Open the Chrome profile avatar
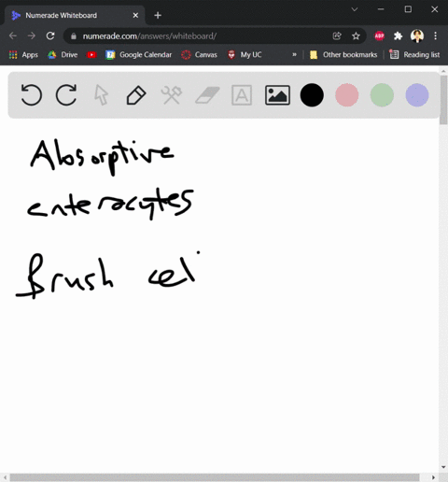 [x=417, y=36]
